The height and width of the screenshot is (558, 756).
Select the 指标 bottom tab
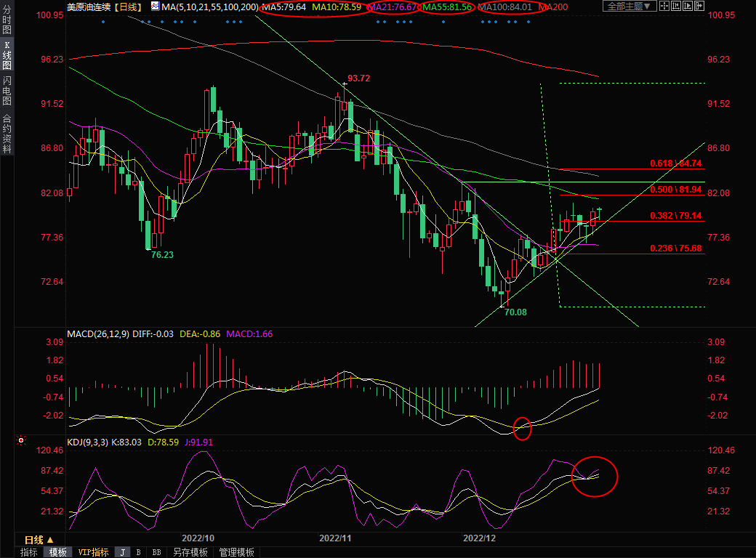[x=28, y=552]
